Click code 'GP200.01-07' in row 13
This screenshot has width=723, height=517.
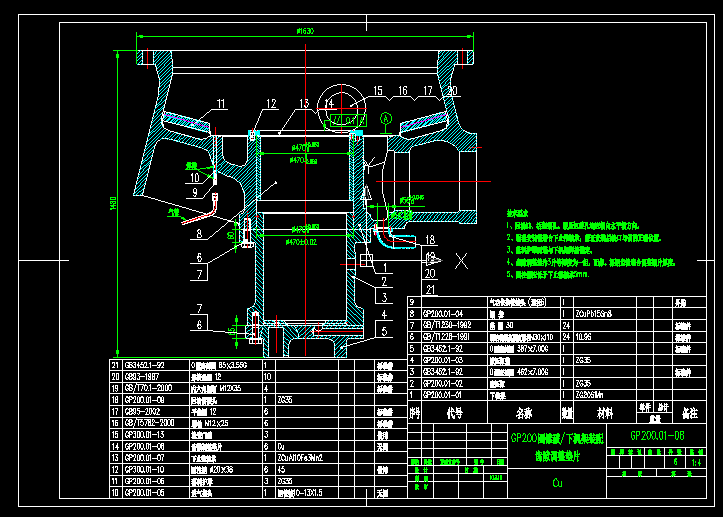point(144,458)
